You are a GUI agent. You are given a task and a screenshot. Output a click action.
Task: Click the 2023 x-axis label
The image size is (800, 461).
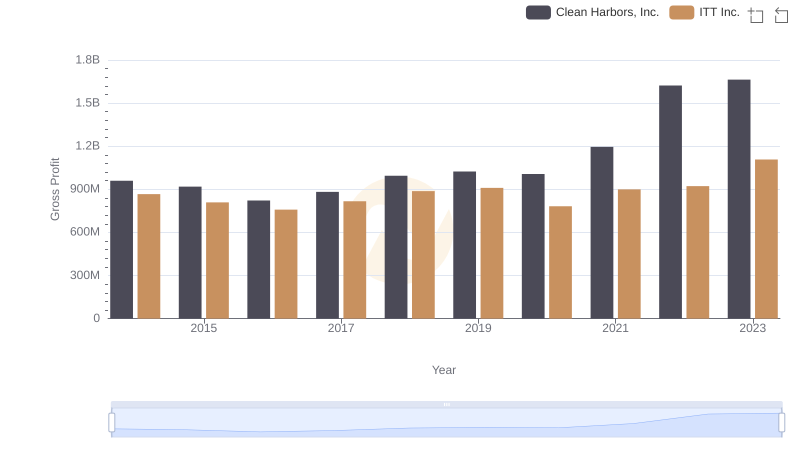click(x=753, y=328)
